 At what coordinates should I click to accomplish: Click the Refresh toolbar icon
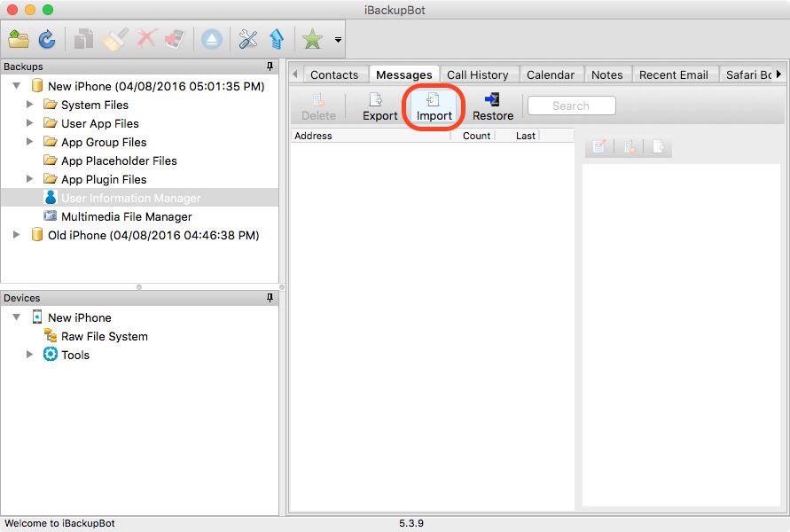point(48,38)
